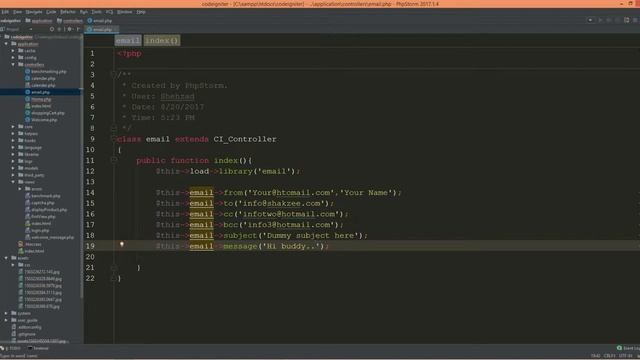Viewport: 640px width, 360px height.
Task: Click controllers in navigation bar breadcrumb
Action: point(70,20)
